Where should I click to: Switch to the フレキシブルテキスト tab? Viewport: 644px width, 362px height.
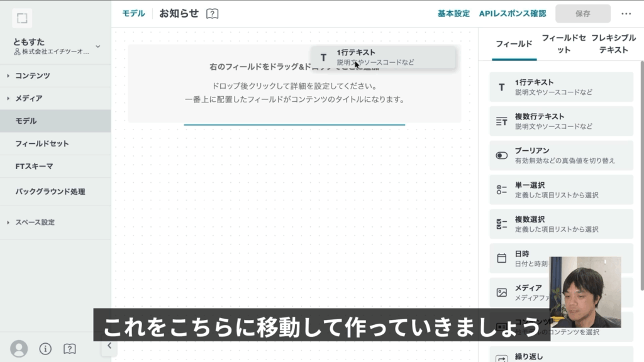(613, 44)
